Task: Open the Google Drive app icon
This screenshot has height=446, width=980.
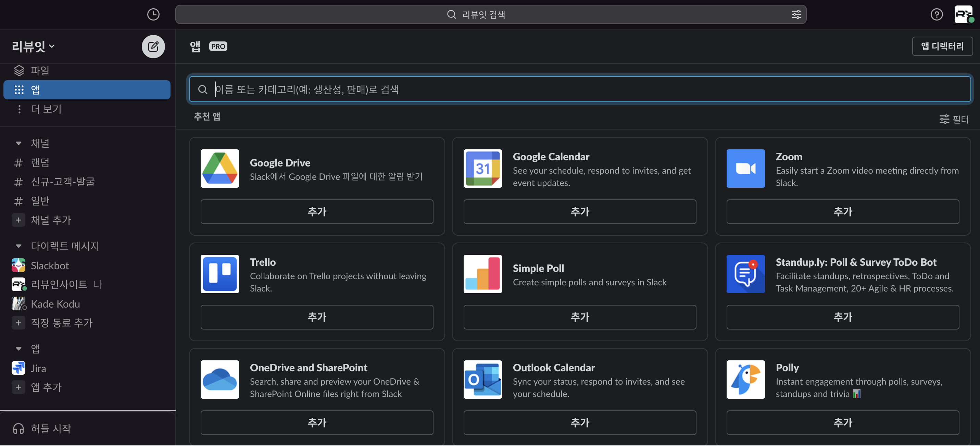Action: click(x=219, y=168)
